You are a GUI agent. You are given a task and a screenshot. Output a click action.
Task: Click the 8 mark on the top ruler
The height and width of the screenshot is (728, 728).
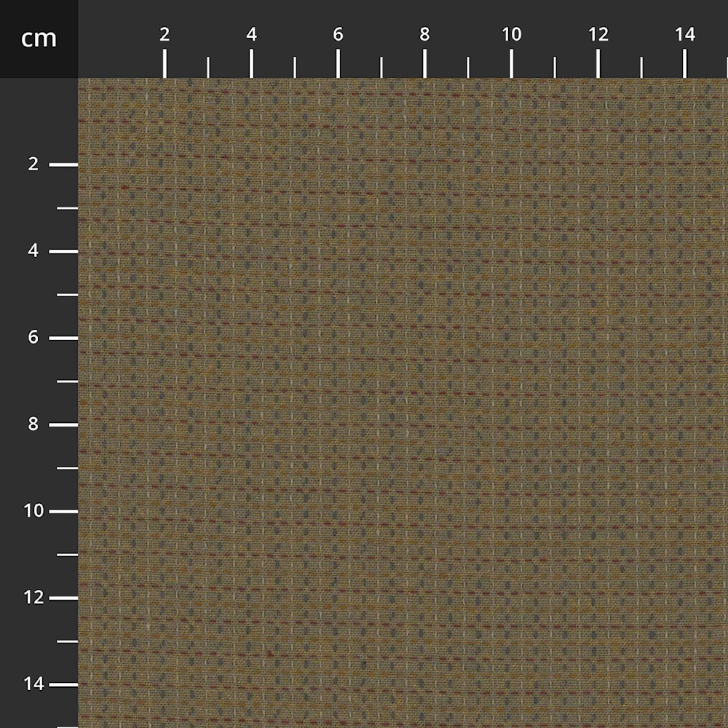[424, 34]
